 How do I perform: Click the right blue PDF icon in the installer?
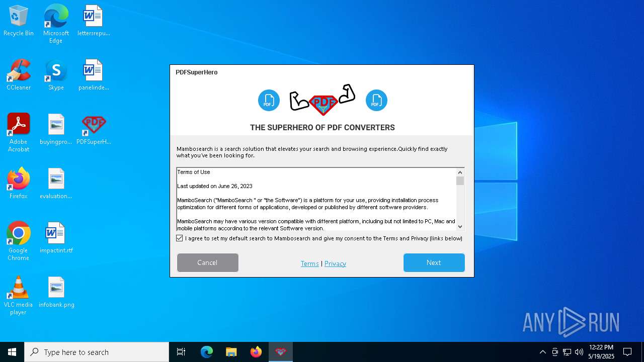376,101
